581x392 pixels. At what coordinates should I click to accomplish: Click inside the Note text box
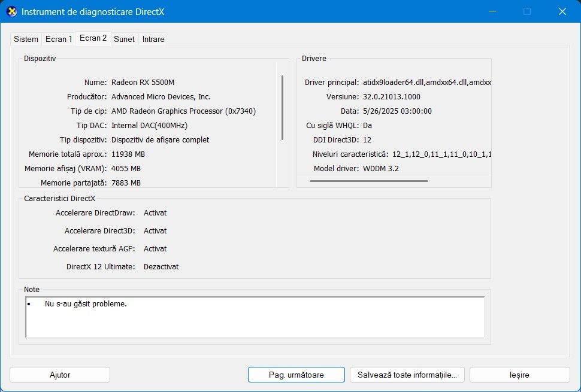255,317
